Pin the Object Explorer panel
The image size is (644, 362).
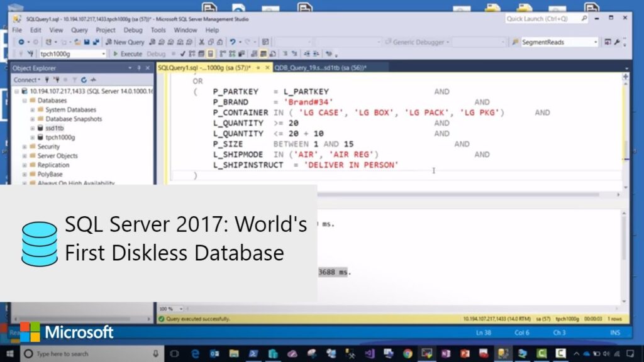140,68
